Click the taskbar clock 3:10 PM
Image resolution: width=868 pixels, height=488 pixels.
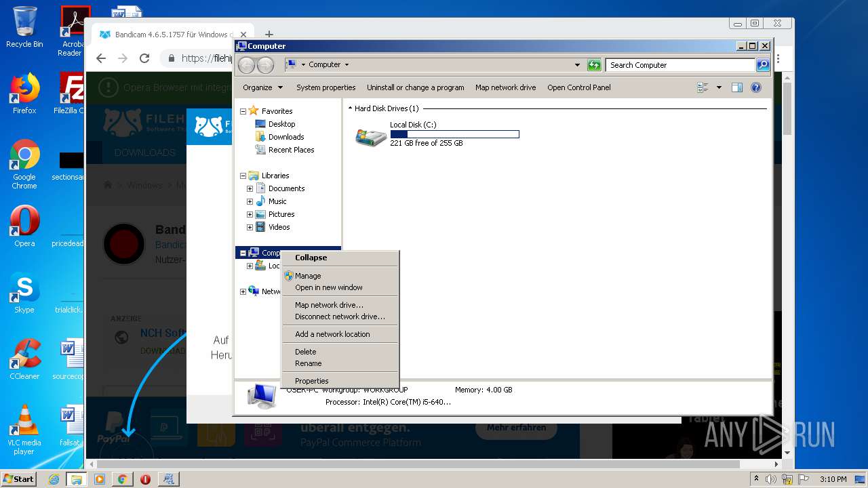tap(833, 479)
